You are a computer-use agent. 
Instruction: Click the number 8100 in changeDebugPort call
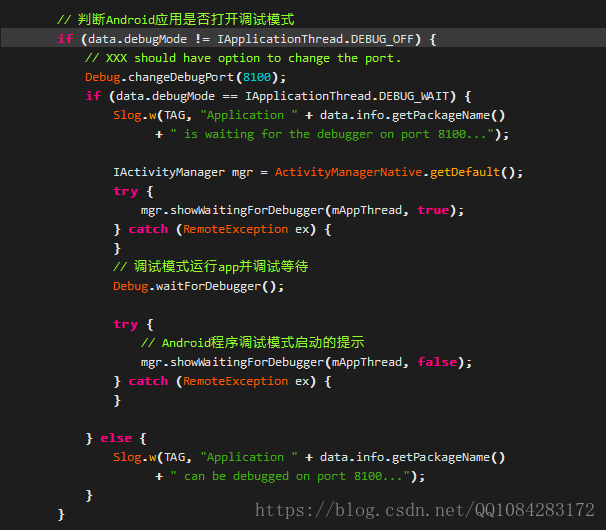point(257,77)
